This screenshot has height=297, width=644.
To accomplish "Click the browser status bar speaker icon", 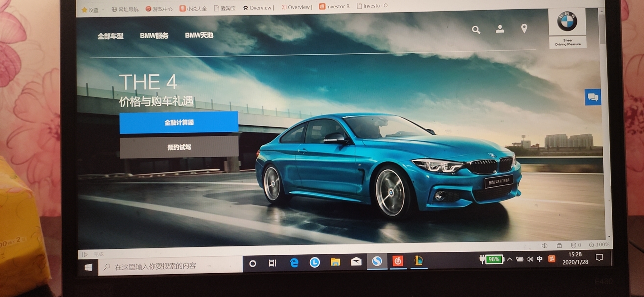I will [544, 246].
